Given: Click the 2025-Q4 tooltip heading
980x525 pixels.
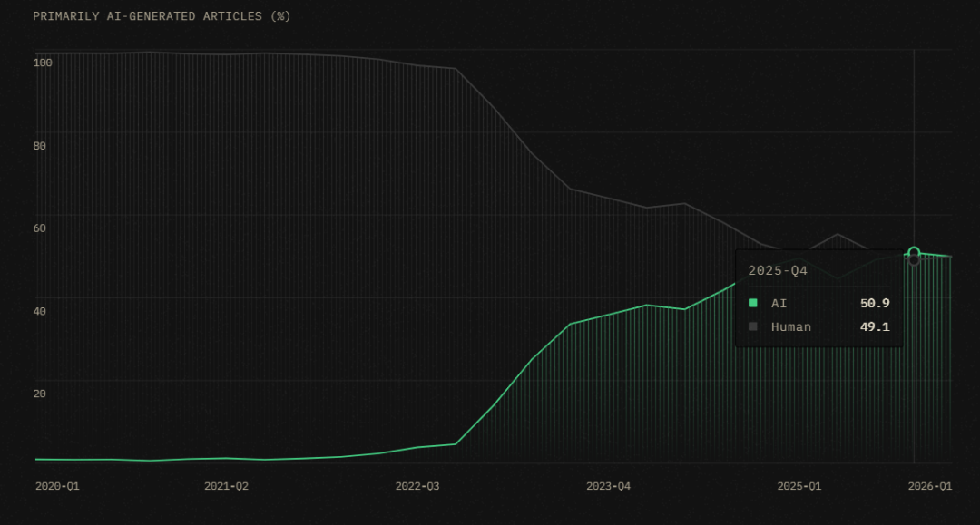Looking at the screenshot, I should point(778,271).
